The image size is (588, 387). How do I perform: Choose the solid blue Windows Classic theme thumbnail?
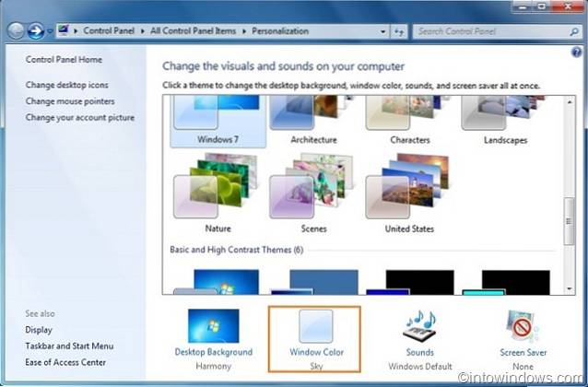click(x=314, y=282)
